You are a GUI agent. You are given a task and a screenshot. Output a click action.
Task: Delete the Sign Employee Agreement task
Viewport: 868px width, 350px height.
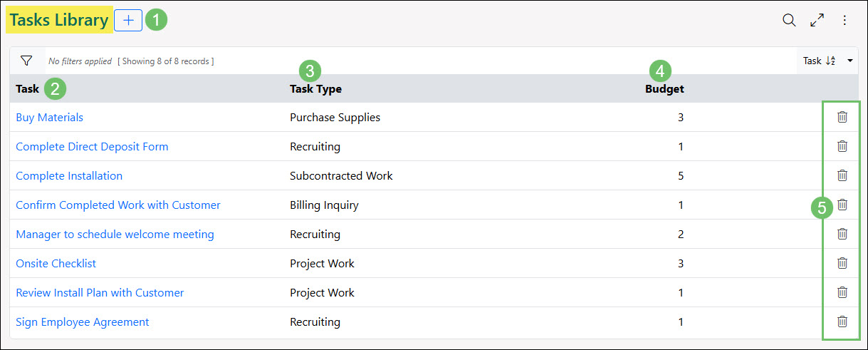point(842,321)
